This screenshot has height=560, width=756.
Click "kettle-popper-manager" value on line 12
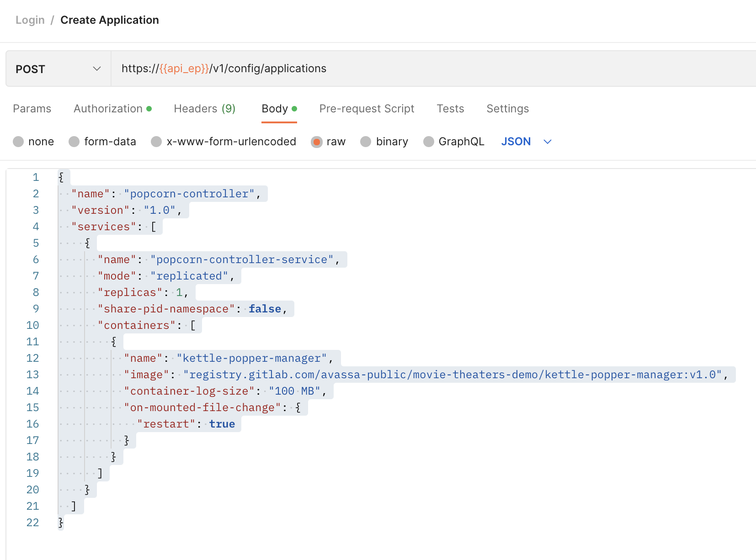click(x=252, y=358)
